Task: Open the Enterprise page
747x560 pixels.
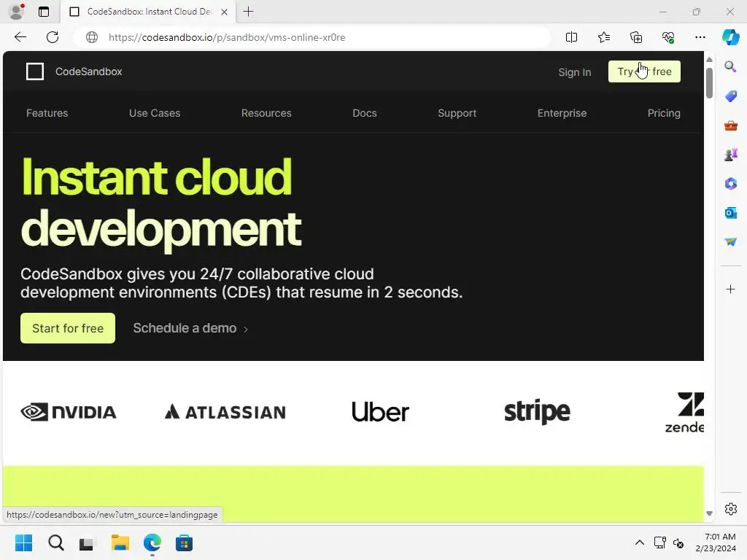Action: pos(562,113)
